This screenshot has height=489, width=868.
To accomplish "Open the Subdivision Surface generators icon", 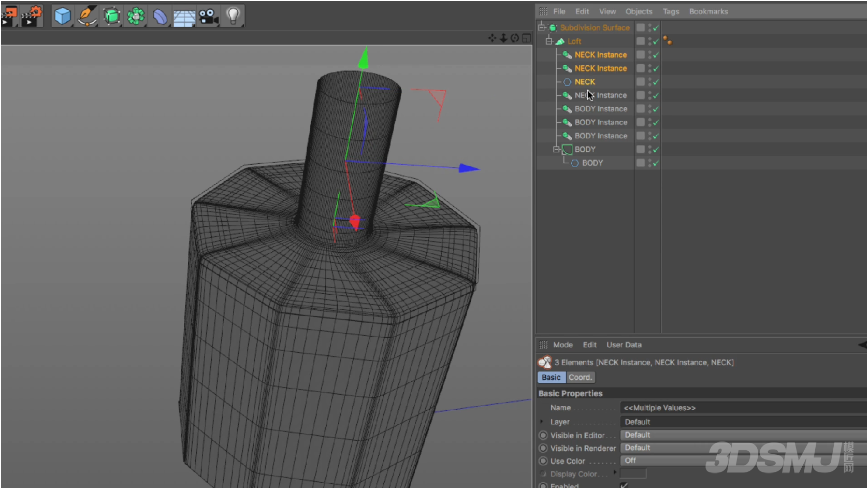I will (x=111, y=16).
